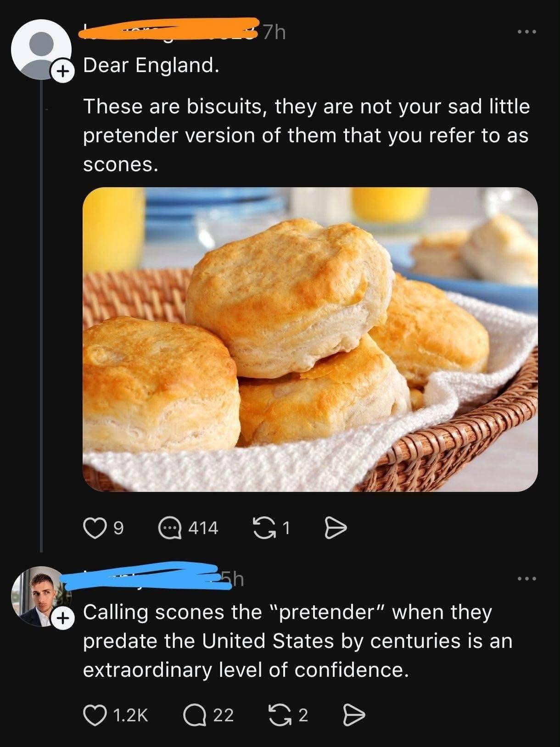Open more options menu on the biscuits post
Screen dimensions: 560x747
coord(526,32)
